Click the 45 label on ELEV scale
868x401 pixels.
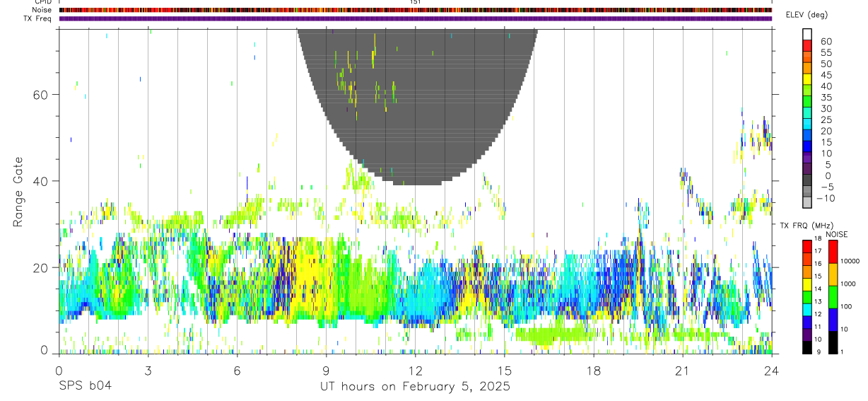click(x=826, y=74)
